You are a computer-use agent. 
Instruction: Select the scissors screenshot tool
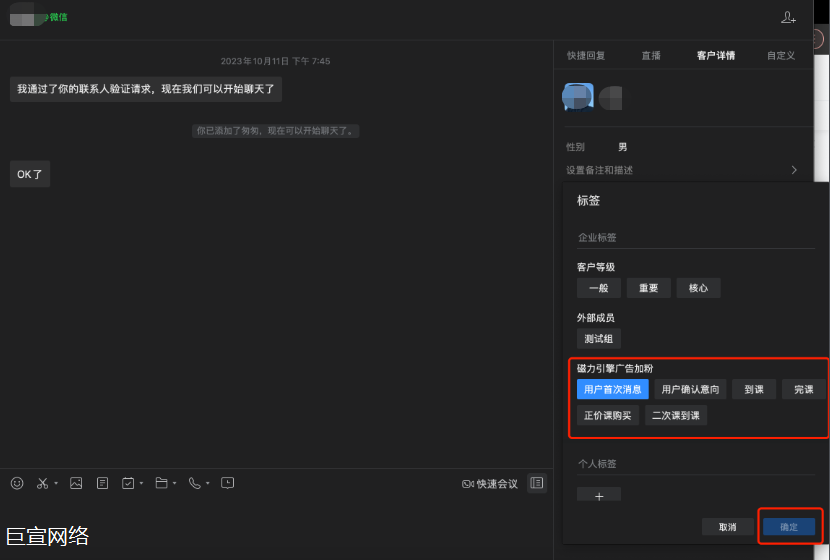[42, 483]
